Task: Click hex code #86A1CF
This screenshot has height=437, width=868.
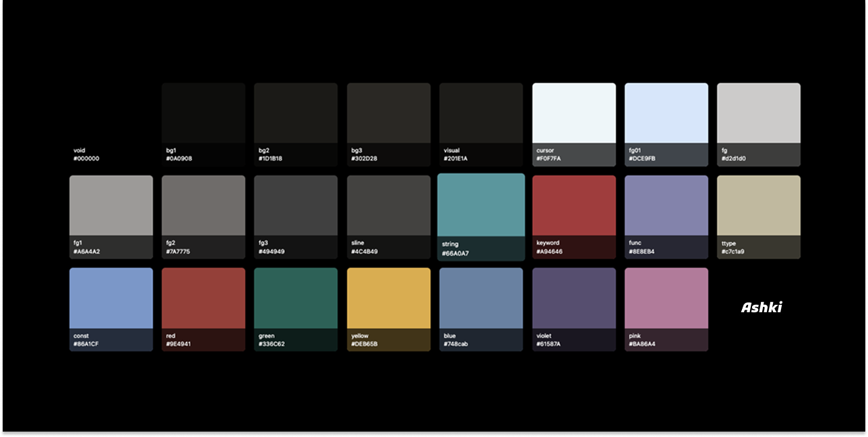Action: [x=86, y=344]
